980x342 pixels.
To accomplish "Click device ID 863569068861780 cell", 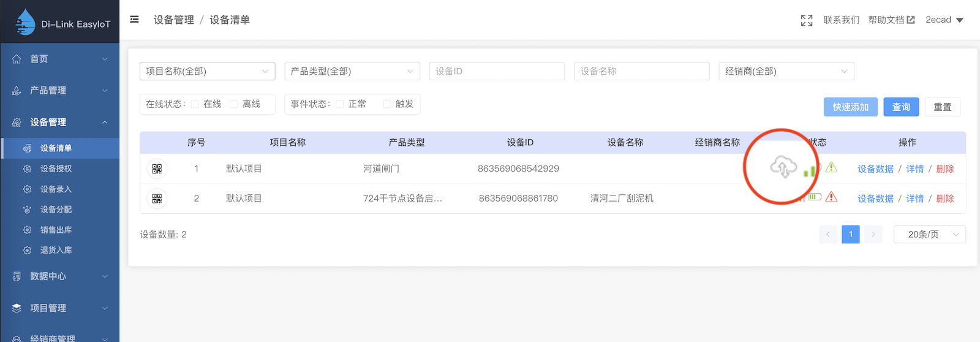I will 518,199.
